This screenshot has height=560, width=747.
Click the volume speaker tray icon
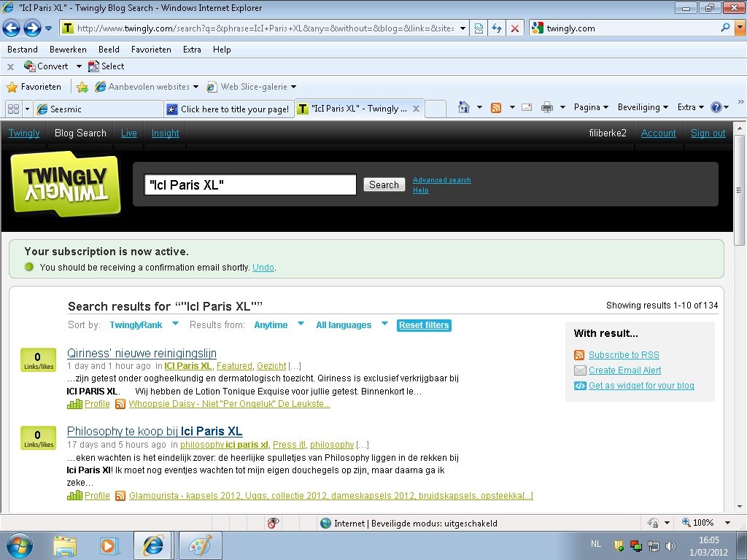coord(670,545)
